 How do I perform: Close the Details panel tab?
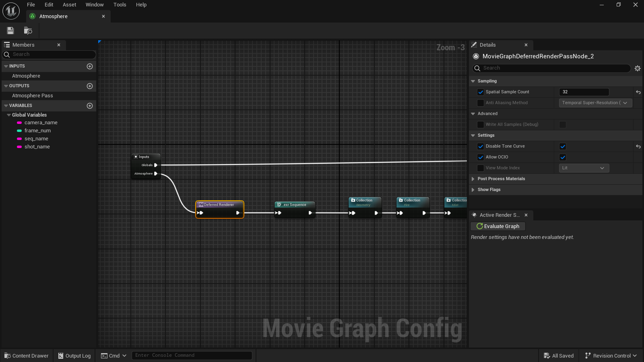click(x=526, y=45)
